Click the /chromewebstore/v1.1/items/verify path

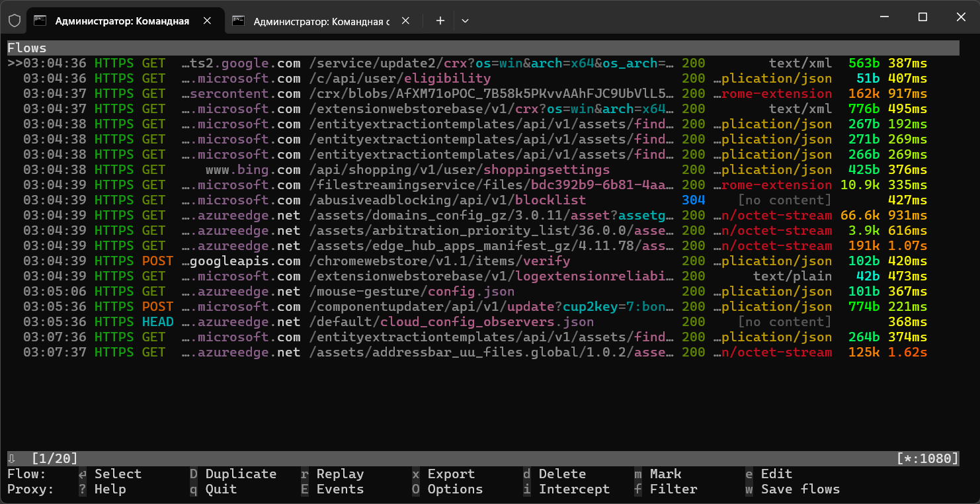[x=440, y=261]
